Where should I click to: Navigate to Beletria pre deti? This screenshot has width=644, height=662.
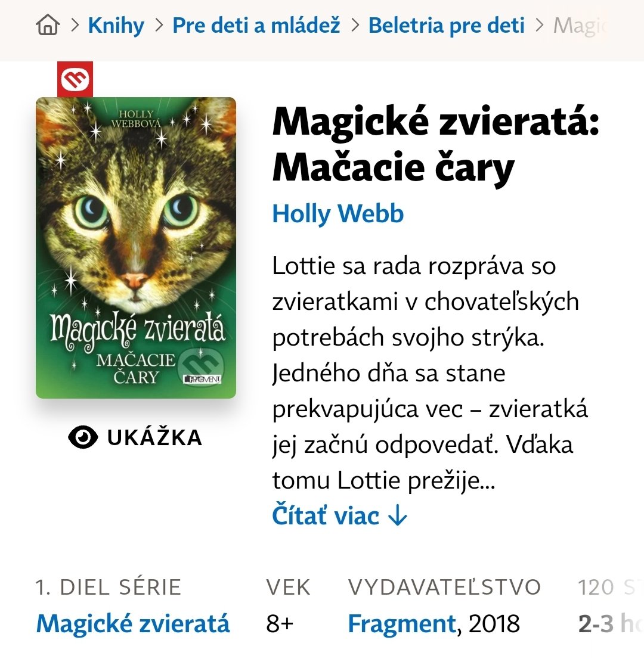[446, 26]
